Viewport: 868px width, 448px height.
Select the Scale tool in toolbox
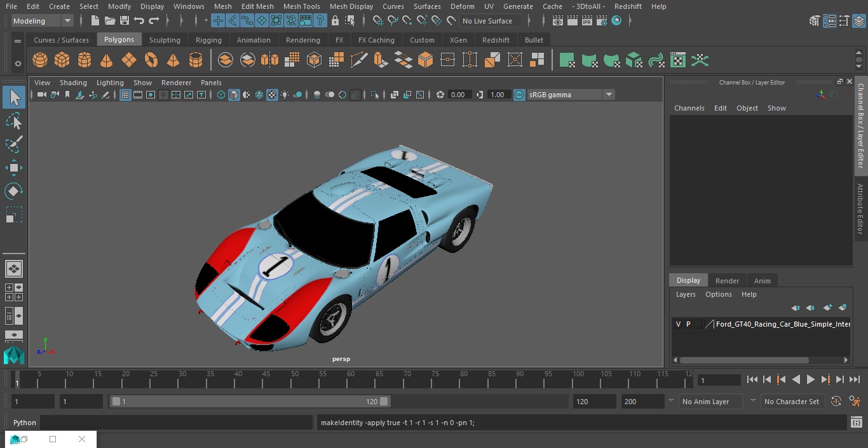(x=14, y=215)
